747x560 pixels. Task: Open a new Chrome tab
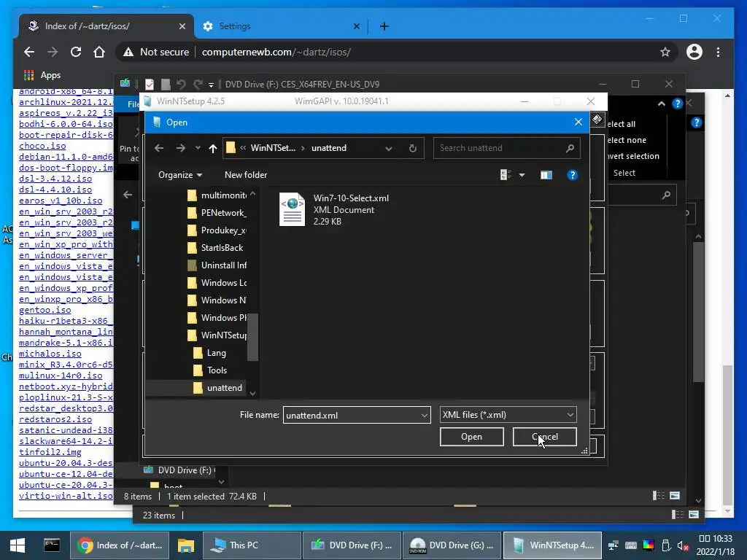384,26
